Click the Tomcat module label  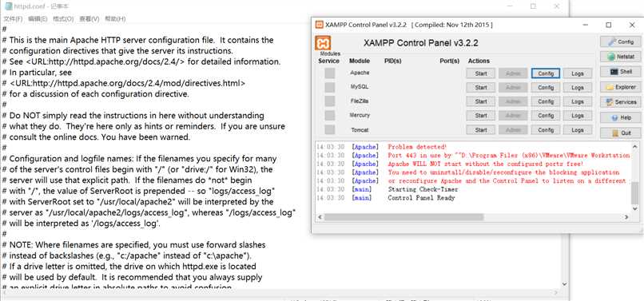click(x=360, y=130)
